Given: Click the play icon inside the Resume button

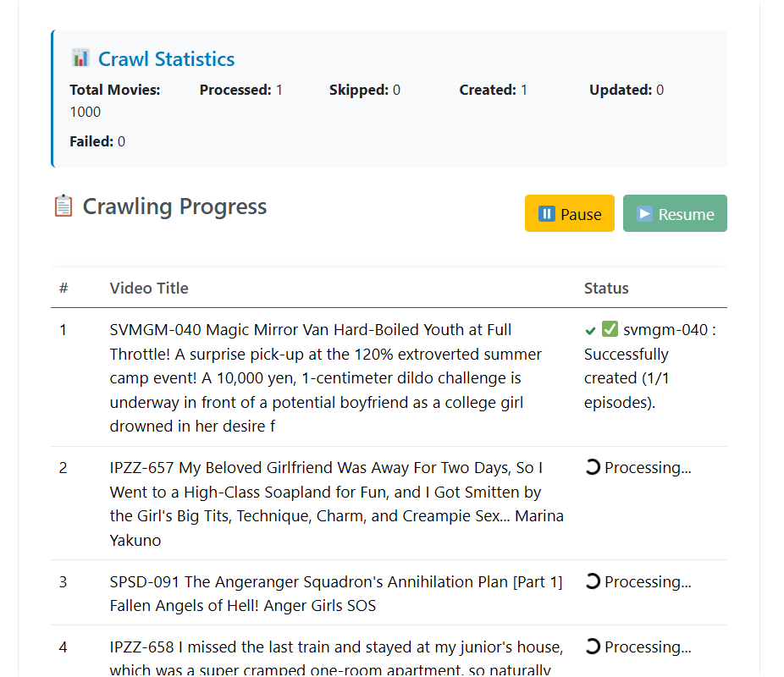Looking at the screenshot, I should point(645,214).
